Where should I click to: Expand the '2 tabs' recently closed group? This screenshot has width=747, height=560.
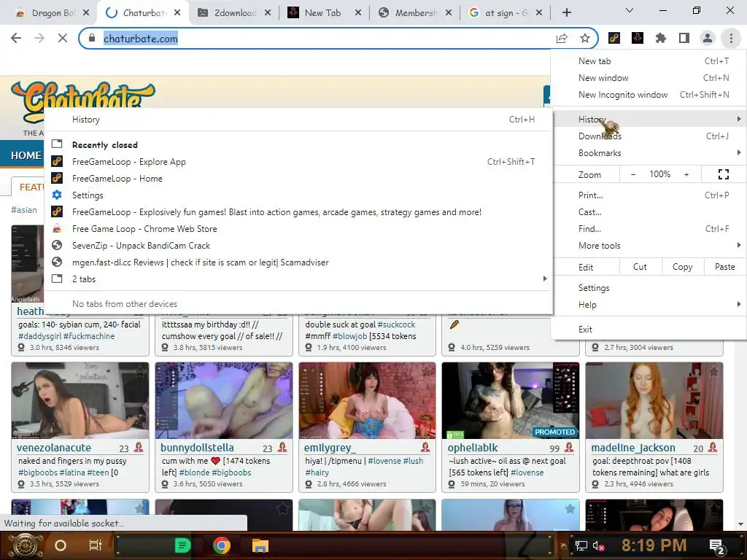click(298, 279)
